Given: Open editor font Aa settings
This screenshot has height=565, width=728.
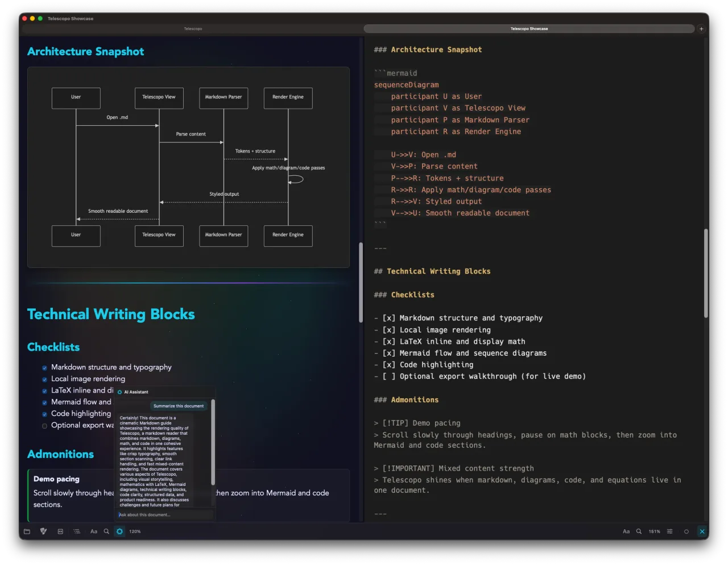Looking at the screenshot, I should click(x=626, y=531).
